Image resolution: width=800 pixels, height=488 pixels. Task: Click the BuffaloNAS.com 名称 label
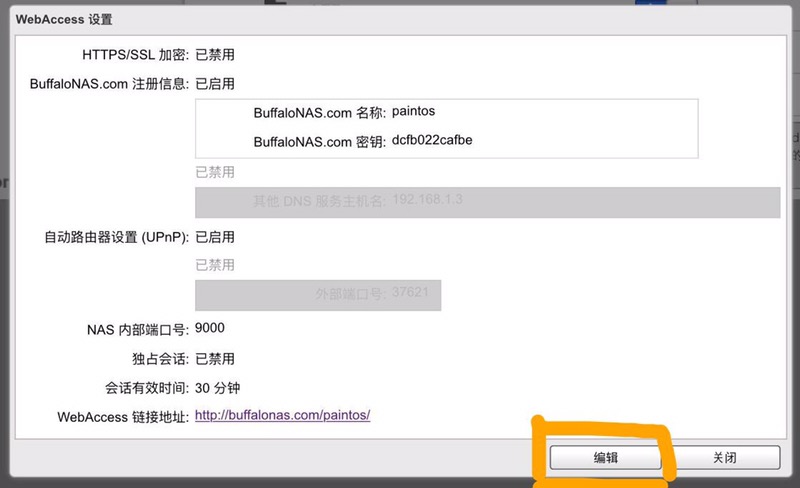[320, 113]
